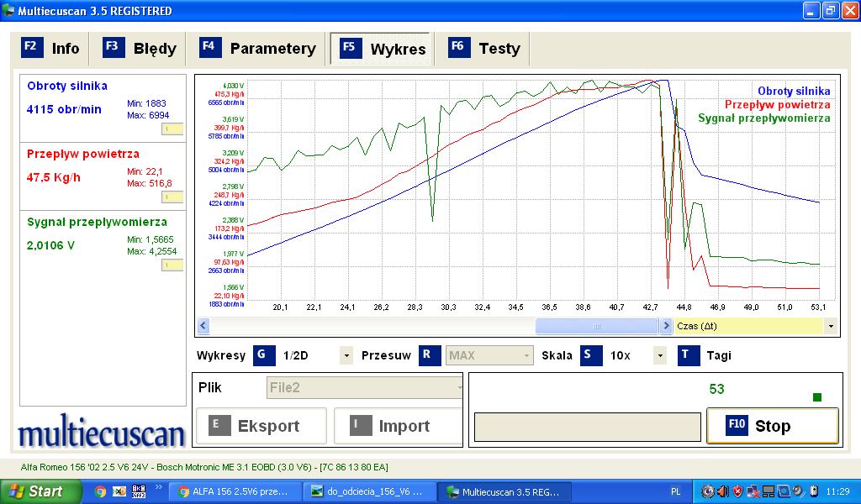Expand the quick launch overflow chevron
861x504 pixels.
click(159, 487)
